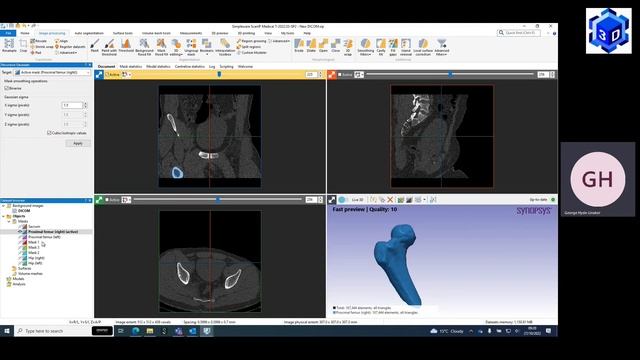Screen dimensions: 640x360
Task: Open view options dropdown in red view header
Action: pos(359,75)
